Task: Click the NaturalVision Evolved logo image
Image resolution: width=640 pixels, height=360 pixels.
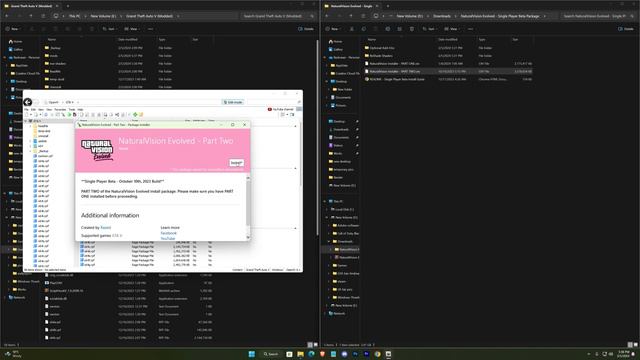Action: click(x=97, y=150)
